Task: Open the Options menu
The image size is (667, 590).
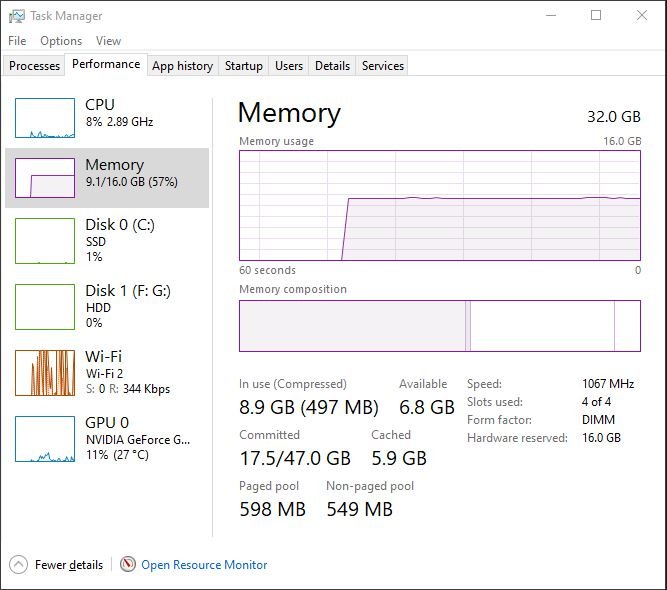Action: coord(61,41)
